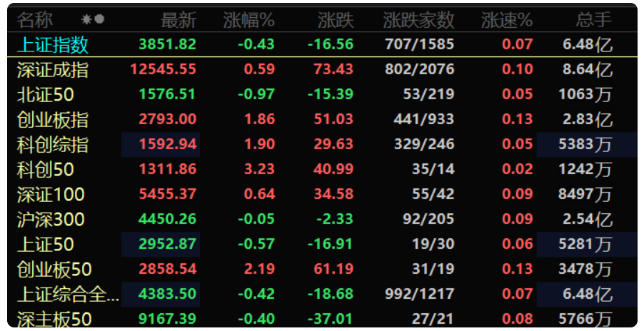Open the 深证成指 index row
Screen dimensions: 644x331
[x=322, y=69]
